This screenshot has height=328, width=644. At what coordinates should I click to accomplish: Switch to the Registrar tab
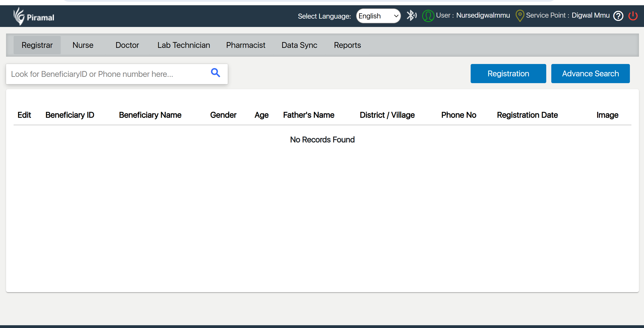coord(37,45)
